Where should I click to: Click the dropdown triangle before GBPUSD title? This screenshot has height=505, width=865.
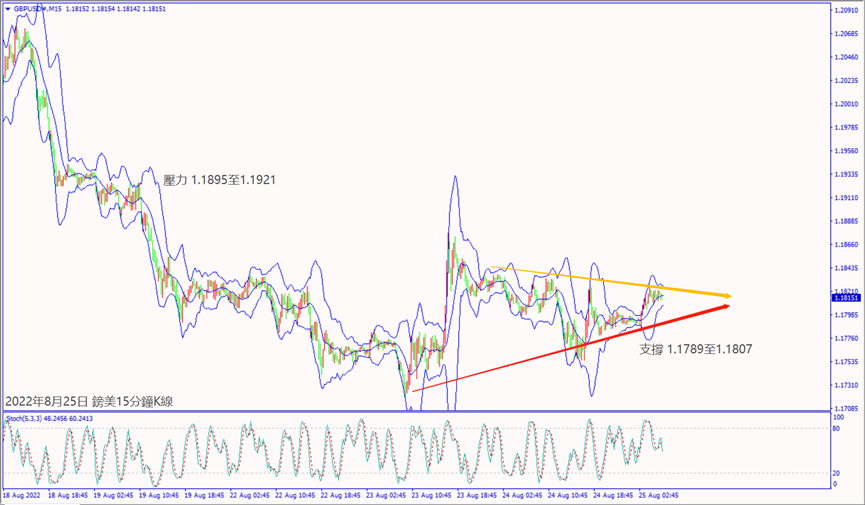coord(6,9)
